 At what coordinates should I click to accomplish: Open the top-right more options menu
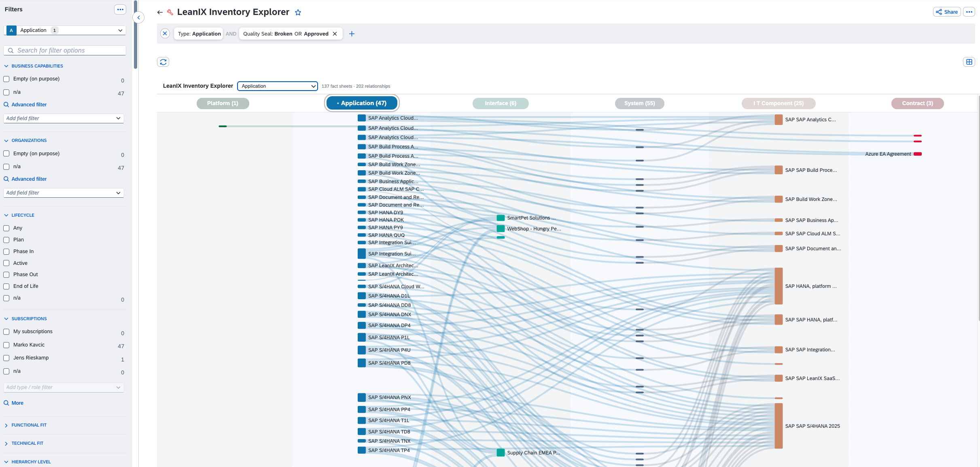[x=969, y=12]
